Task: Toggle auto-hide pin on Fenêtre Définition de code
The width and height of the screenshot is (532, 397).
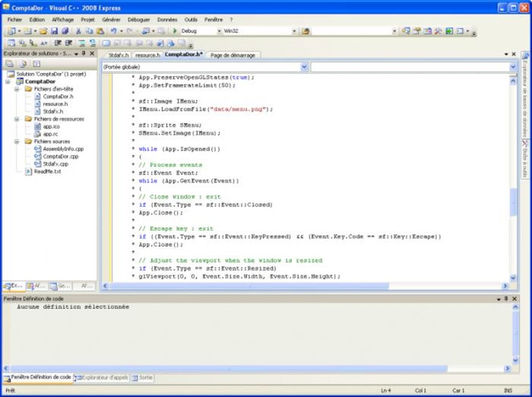Action: coord(506,299)
